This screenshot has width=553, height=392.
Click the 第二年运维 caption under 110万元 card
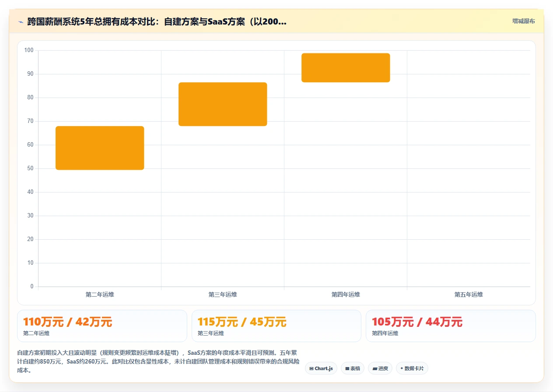point(36,333)
